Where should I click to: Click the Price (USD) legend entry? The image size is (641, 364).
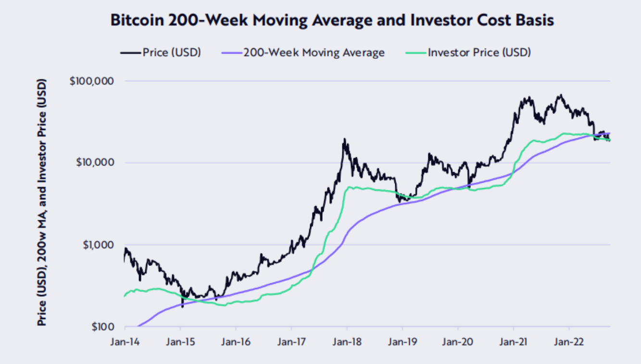(160, 52)
